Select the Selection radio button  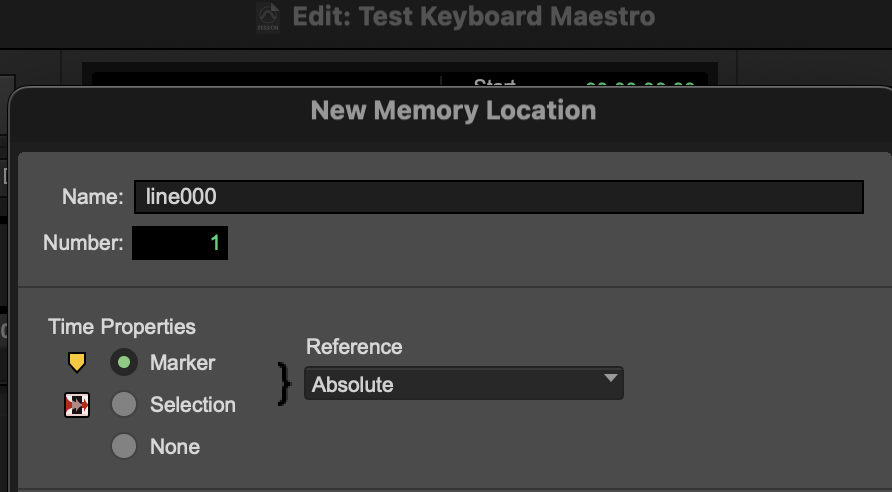124,404
